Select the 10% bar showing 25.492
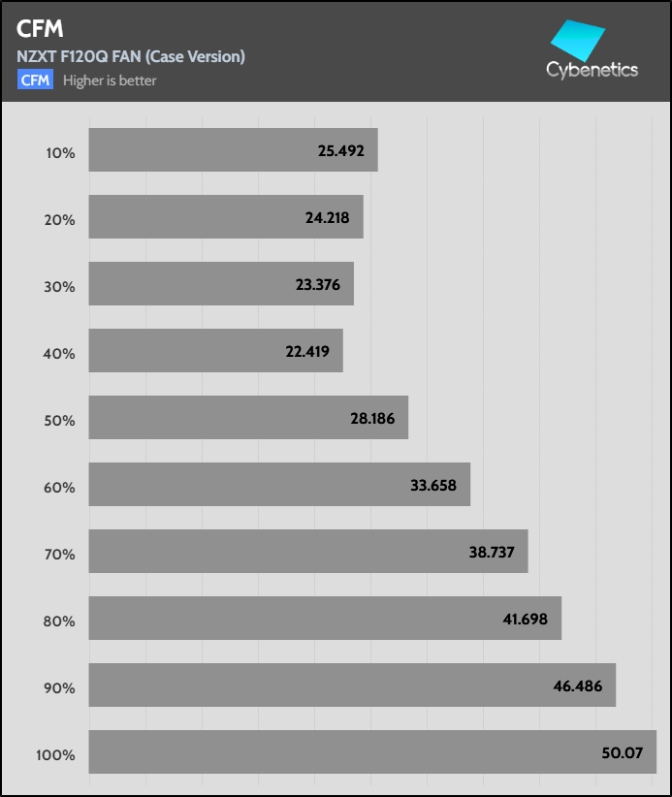This screenshot has width=672, height=797. tap(233, 150)
